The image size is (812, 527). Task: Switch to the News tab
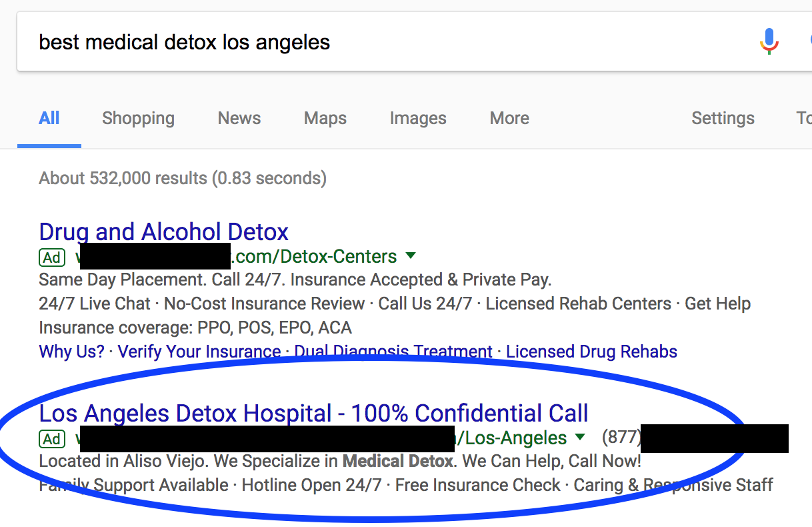tap(239, 118)
